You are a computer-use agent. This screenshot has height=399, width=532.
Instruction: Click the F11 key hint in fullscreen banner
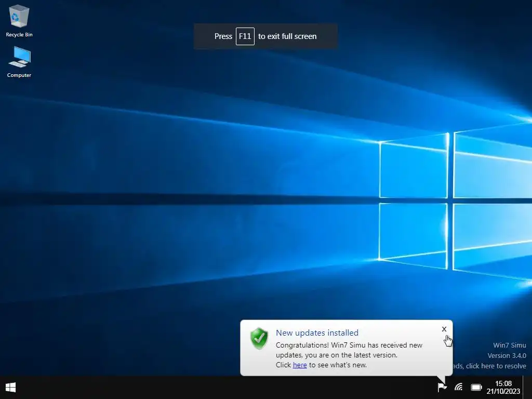(245, 36)
